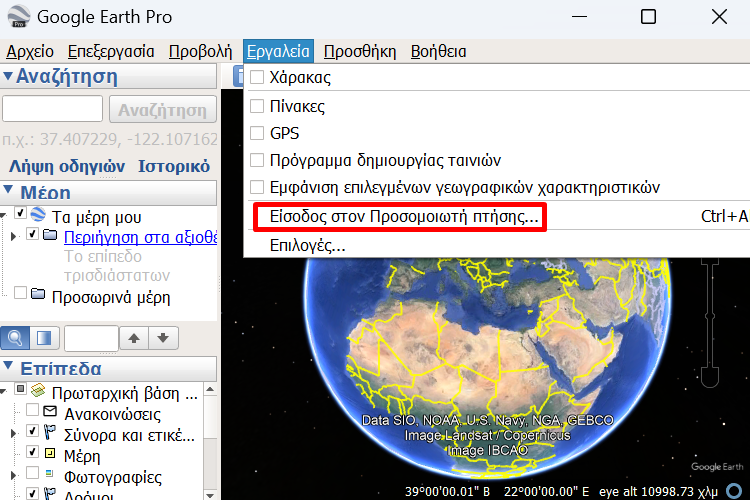Screen dimensions: 750x500
Task: Minimize the Google Earth Pro window
Action: point(579,17)
